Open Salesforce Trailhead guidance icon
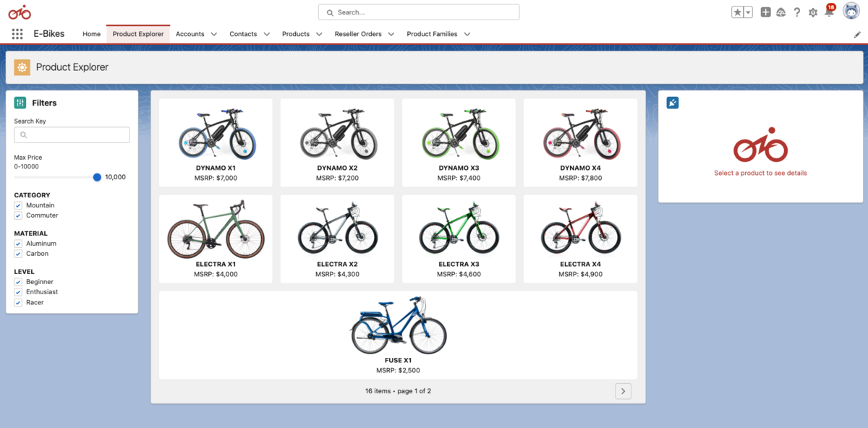 (x=780, y=12)
